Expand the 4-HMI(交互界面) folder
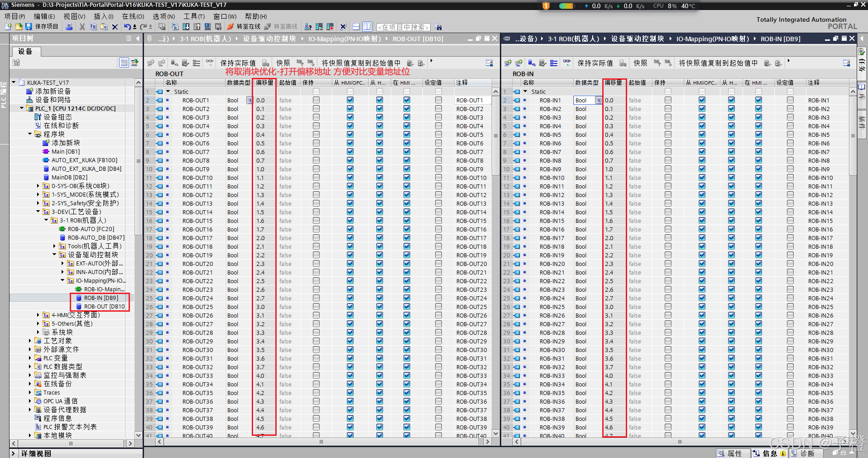The width and height of the screenshot is (868, 458). click(38, 315)
